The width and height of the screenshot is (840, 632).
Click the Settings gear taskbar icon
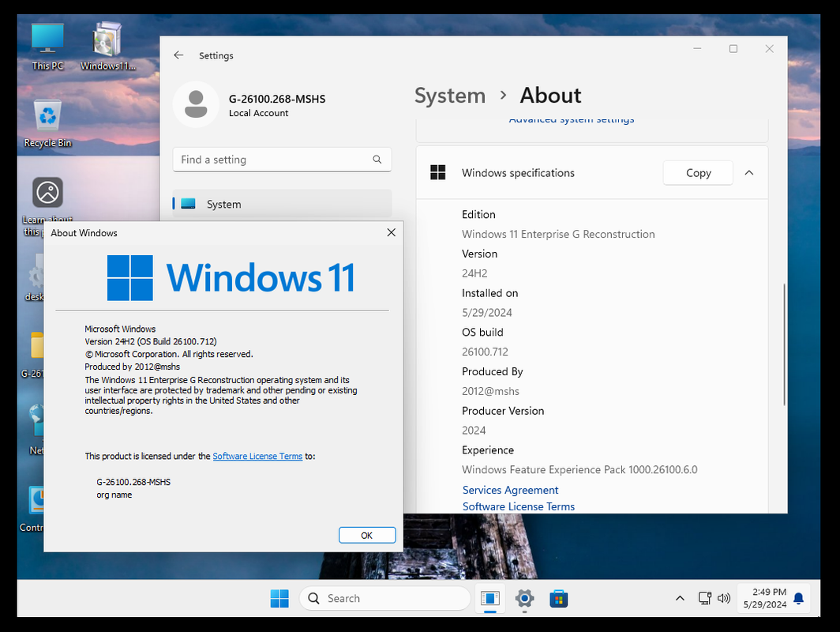(x=524, y=598)
